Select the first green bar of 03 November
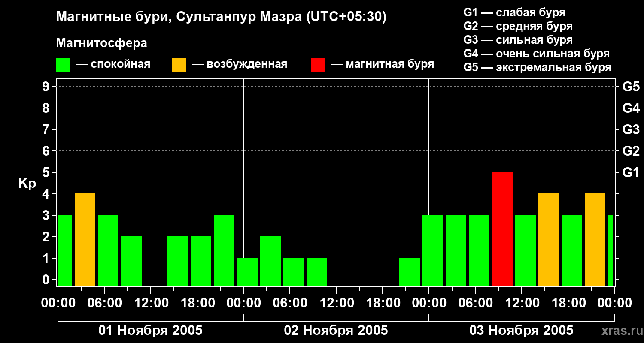This screenshot has width=644, height=343. (433, 250)
